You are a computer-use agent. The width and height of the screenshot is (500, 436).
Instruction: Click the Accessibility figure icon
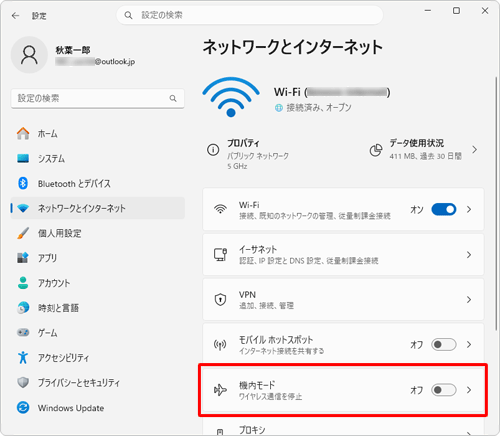click(x=23, y=357)
